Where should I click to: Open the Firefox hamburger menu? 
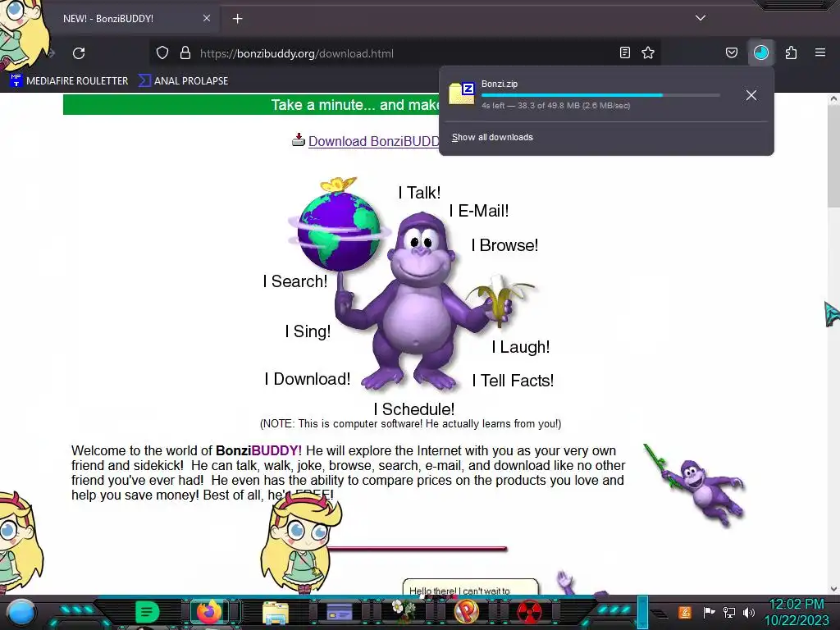[x=820, y=52]
